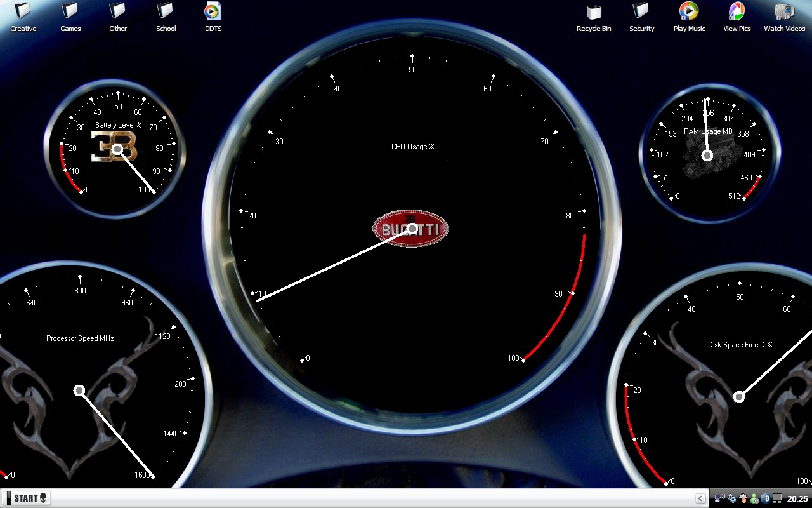Click the wireless network tray icon

720,498
